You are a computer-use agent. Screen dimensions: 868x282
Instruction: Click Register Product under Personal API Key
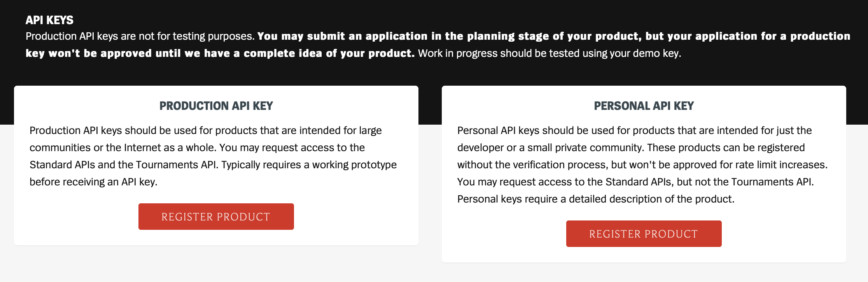coord(644,234)
